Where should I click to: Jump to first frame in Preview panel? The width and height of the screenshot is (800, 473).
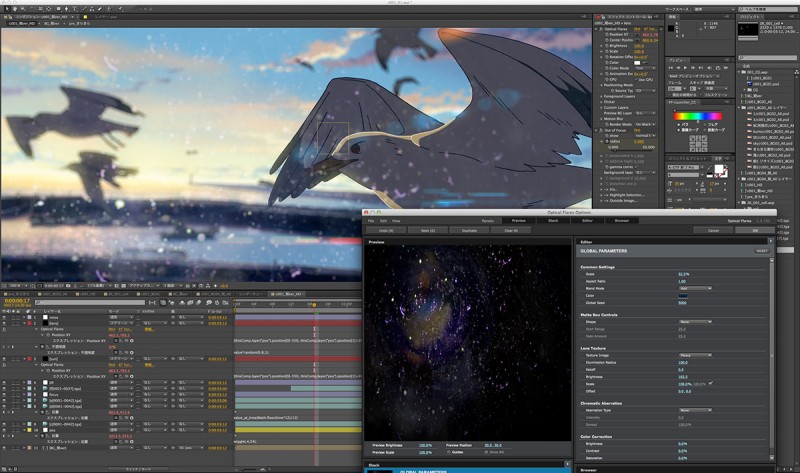click(x=671, y=68)
